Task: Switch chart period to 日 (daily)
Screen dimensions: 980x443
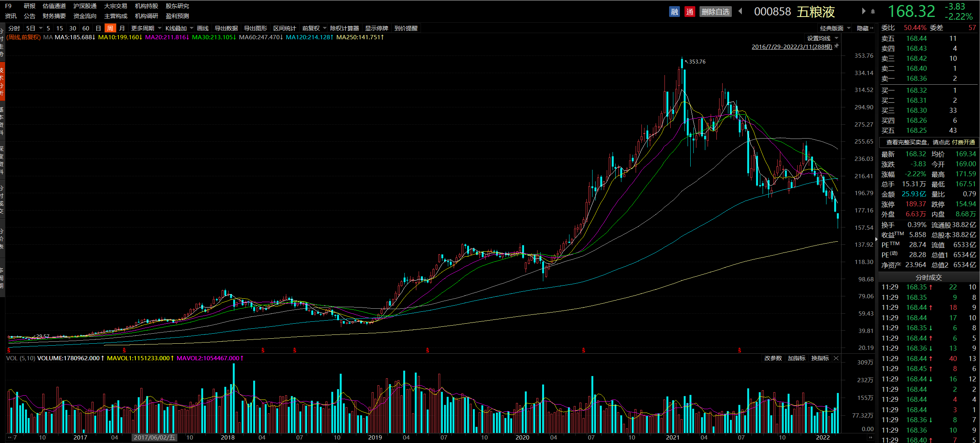Action: [98, 28]
